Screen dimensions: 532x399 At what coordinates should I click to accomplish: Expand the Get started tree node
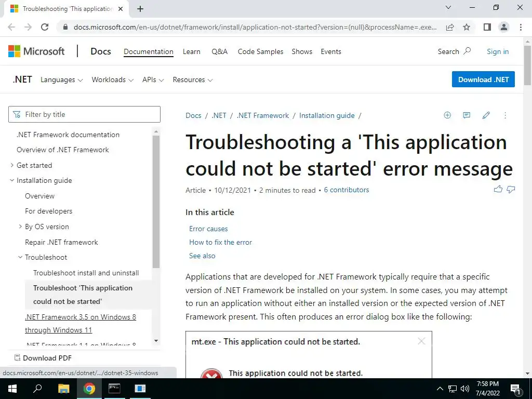(12, 165)
